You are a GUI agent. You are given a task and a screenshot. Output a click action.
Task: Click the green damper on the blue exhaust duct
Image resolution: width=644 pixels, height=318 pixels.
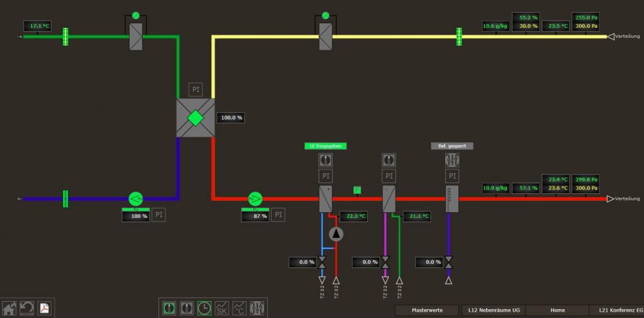[x=65, y=199]
